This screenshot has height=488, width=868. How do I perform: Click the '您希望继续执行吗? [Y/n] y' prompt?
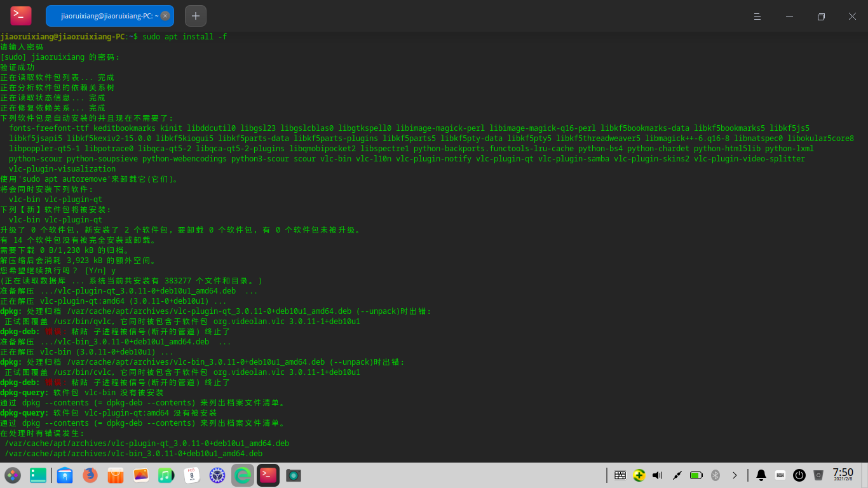coord(58,271)
